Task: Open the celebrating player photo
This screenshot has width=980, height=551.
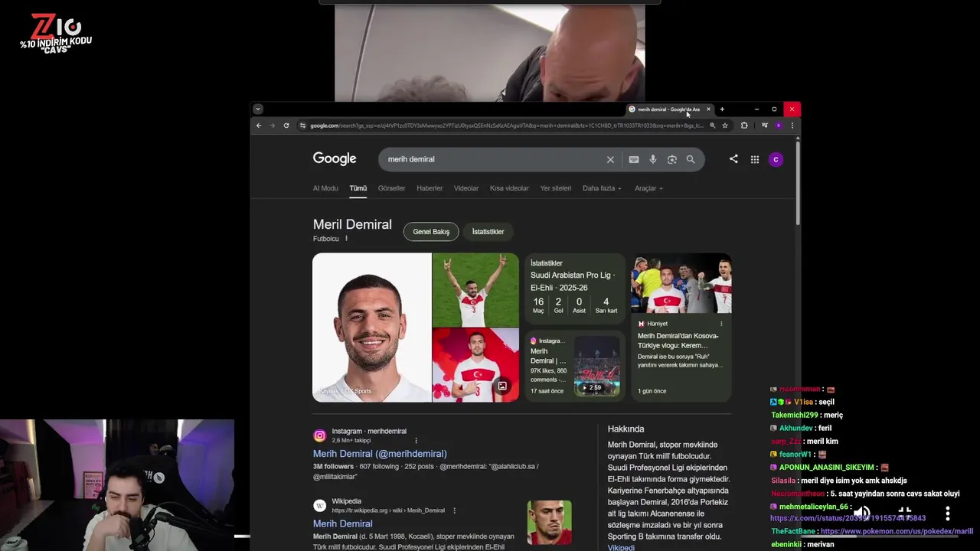Action: point(475,290)
